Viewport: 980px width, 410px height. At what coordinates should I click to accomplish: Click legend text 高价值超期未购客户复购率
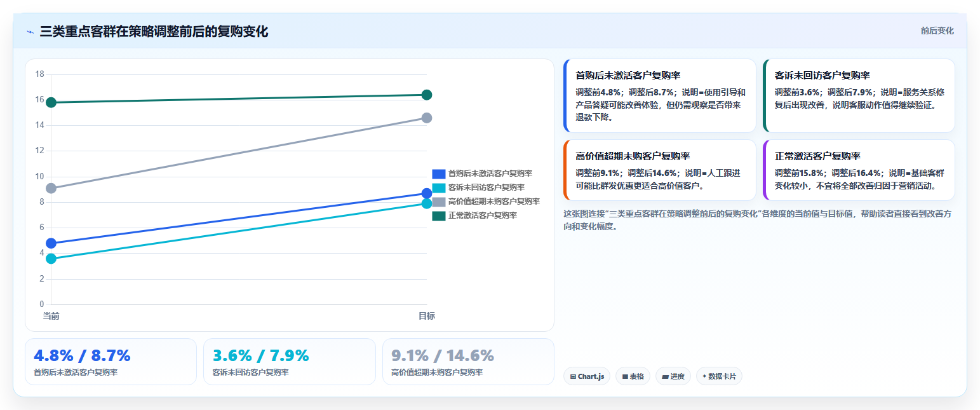pyautogui.click(x=494, y=202)
